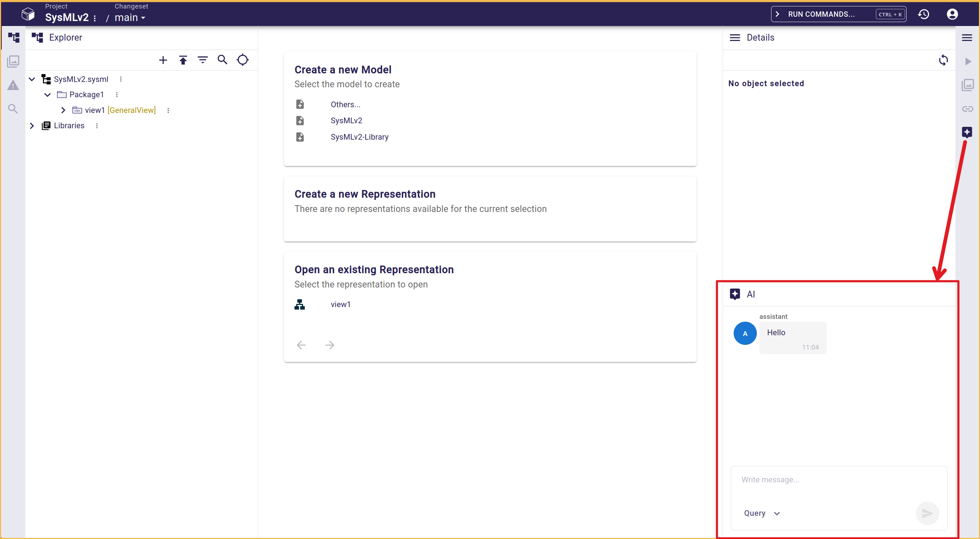This screenshot has height=539, width=980.
Task: Open the Details view in right sidebar
Action: coord(968,38)
